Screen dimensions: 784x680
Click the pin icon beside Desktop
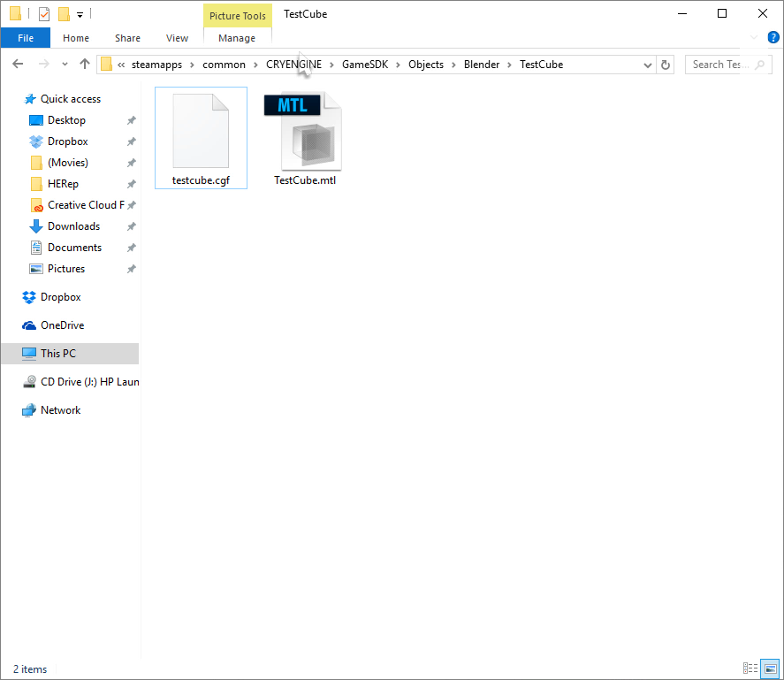pyautogui.click(x=131, y=120)
